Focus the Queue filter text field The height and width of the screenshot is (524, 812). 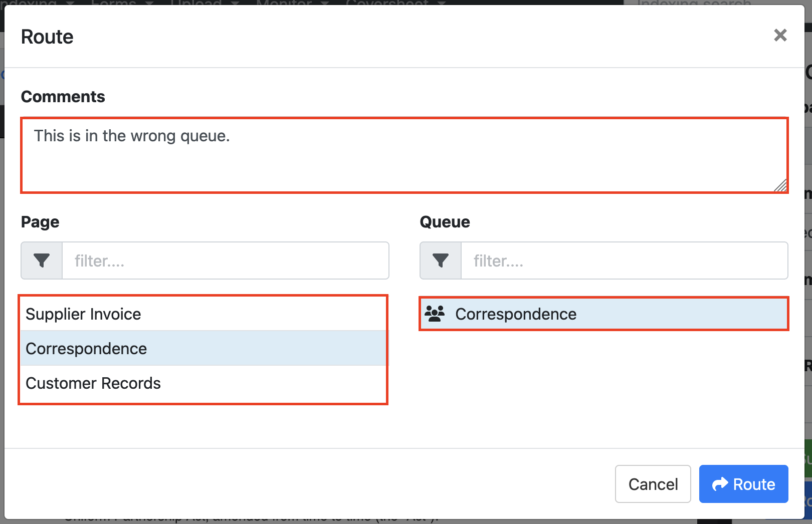point(624,260)
